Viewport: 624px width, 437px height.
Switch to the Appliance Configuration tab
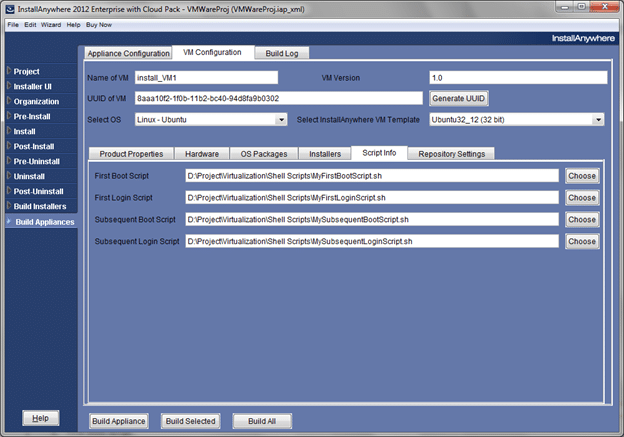tap(128, 53)
